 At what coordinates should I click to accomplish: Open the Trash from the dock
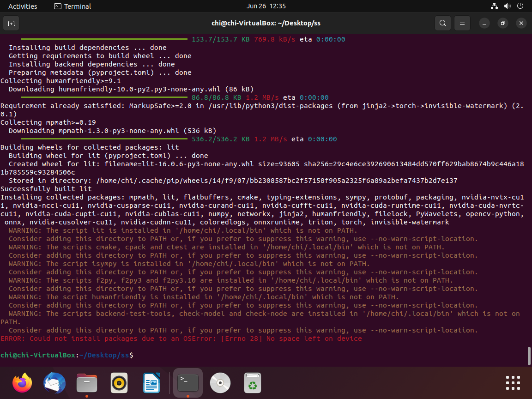[x=253, y=383]
